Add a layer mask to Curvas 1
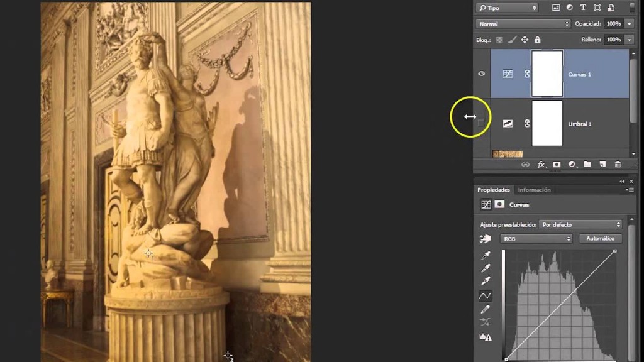 [557, 164]
